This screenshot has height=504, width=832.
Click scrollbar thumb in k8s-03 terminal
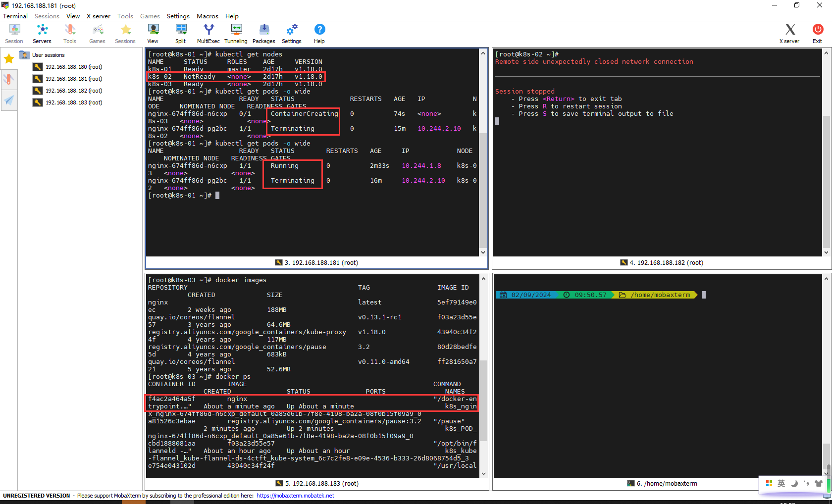pos(483,401)
